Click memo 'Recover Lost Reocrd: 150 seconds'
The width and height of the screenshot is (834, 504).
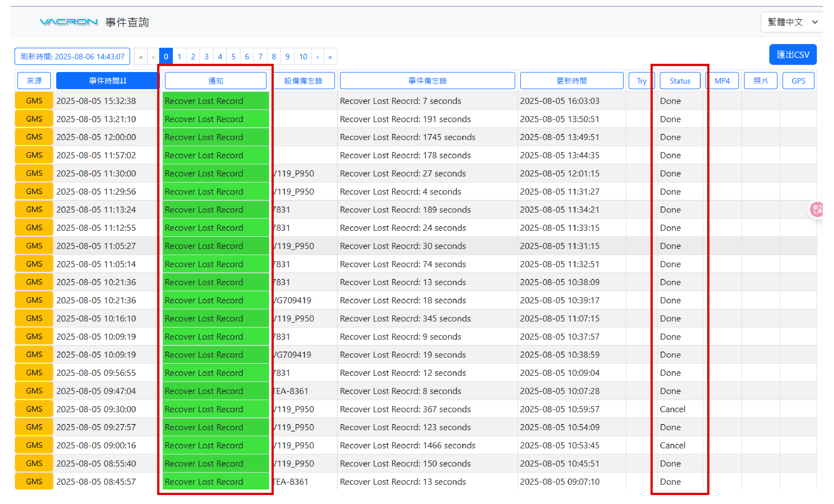click(x=405, y=463)
